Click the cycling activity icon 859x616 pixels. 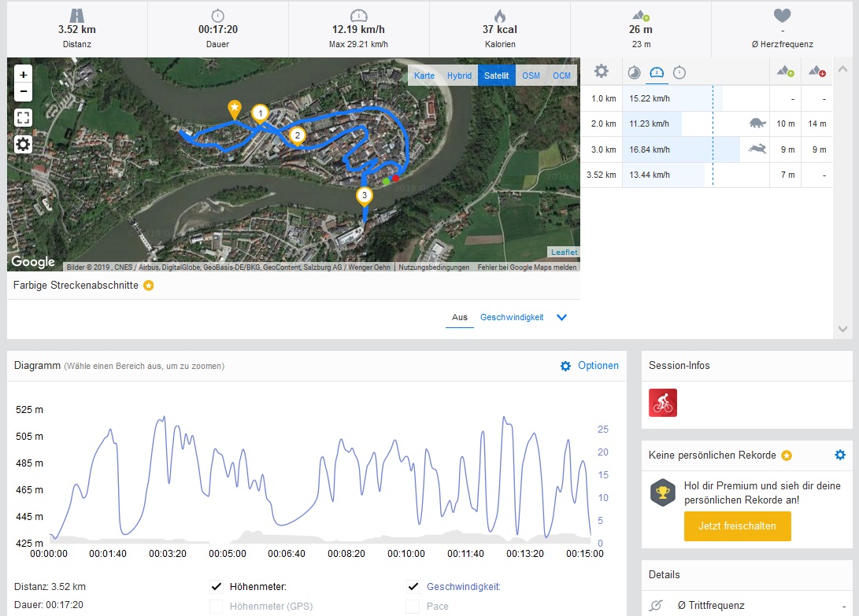663,403
